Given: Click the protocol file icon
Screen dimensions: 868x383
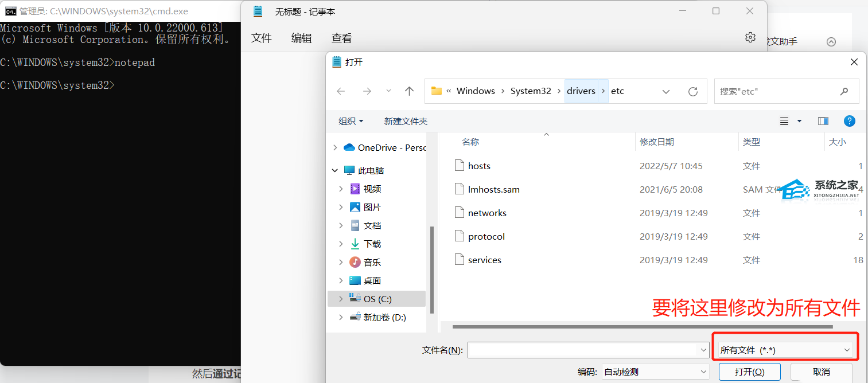Looking at the screenshot, I should coord(458,236).
